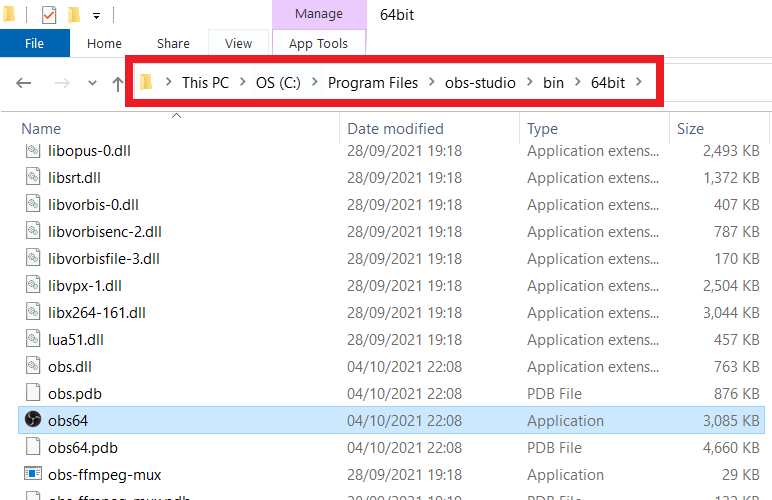Click 'bin' breadcrumb segment
Viewport: 772px width, 500px height.
[x=553, y=83]
